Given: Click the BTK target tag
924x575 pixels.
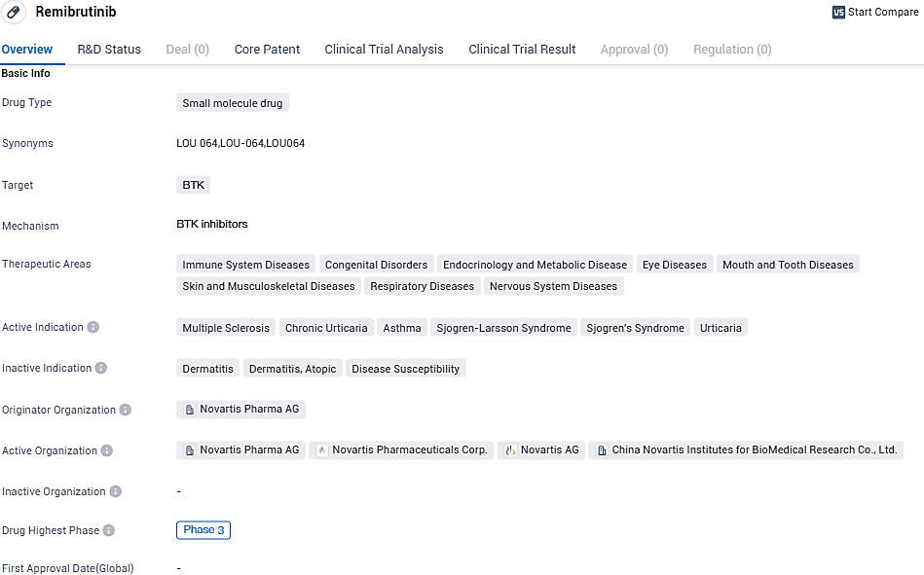Looking at the screenshot, I should pos(193,185).
